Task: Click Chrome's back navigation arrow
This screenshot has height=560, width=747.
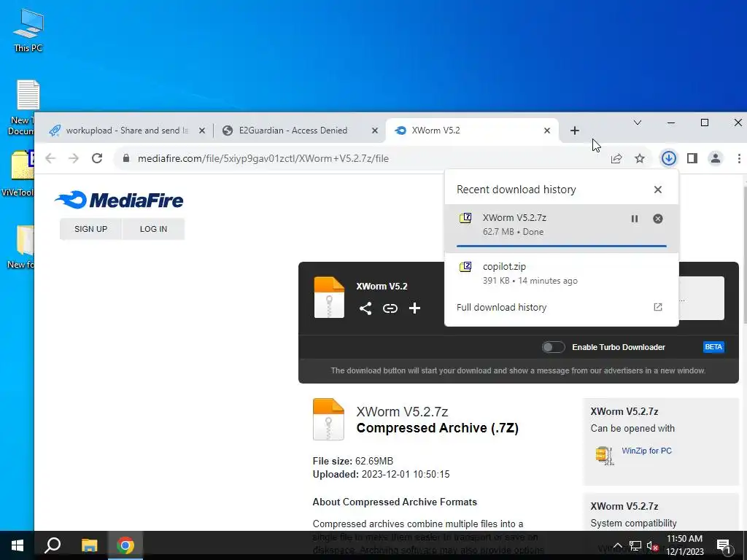Action: (x=50, y=158)
